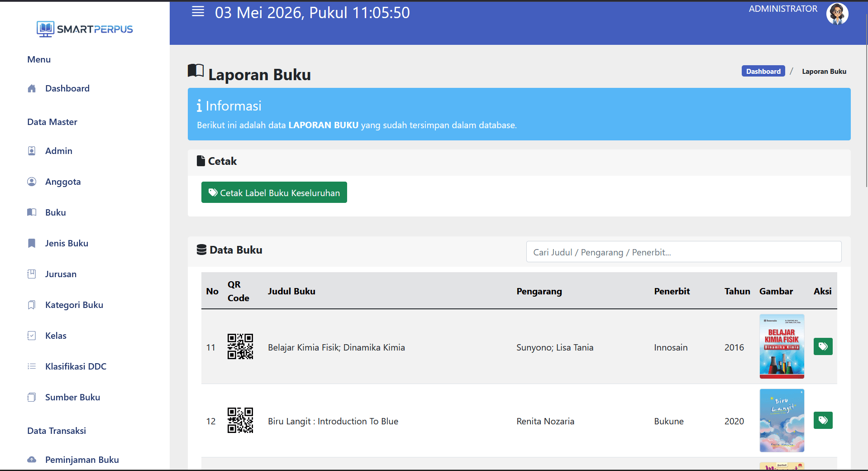The image size is (868, 471).
Task: Click the Dashboard breadcrumb badge
Action: [763, 71]
